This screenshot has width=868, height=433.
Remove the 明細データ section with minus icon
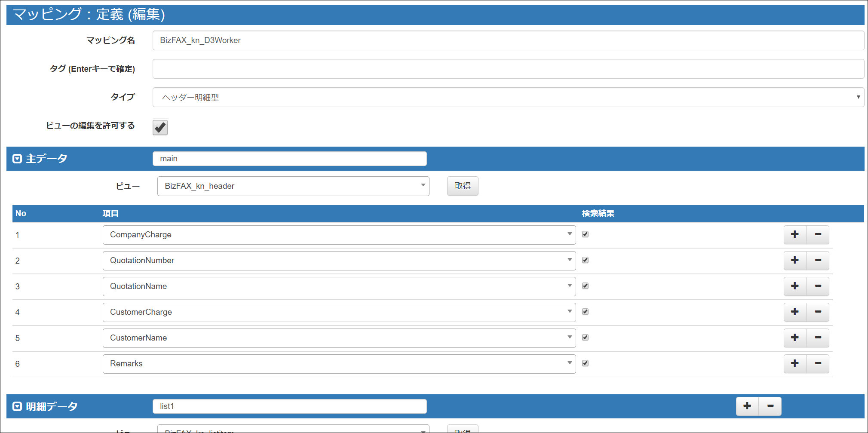tap(770, 406)
